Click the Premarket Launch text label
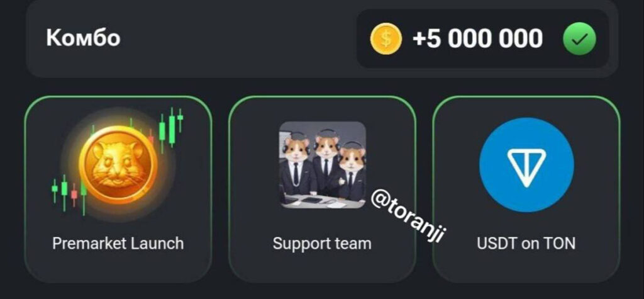The height and width of the screenshot is (299, 644). pos(118,244)
